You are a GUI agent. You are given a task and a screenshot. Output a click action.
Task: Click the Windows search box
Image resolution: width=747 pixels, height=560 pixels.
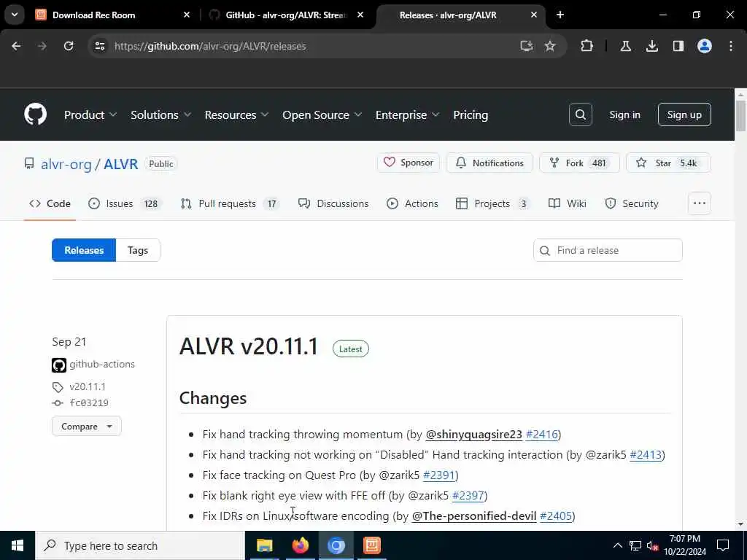coord(140,545)
